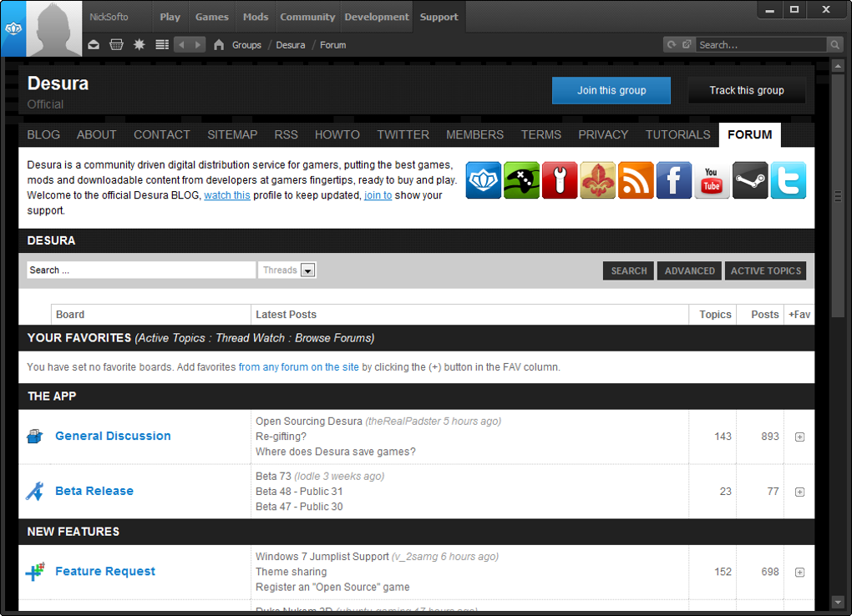This screenshot has width=852, height=616.
Task: Select the FORUM tab
Action: coord(750,134)
